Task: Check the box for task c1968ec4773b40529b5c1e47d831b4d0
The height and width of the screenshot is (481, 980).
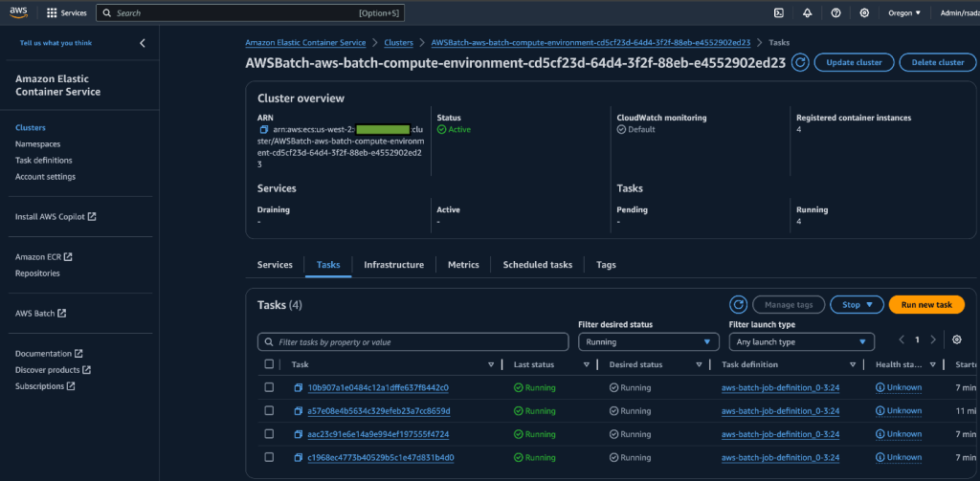Action: (x=269, y=457)
